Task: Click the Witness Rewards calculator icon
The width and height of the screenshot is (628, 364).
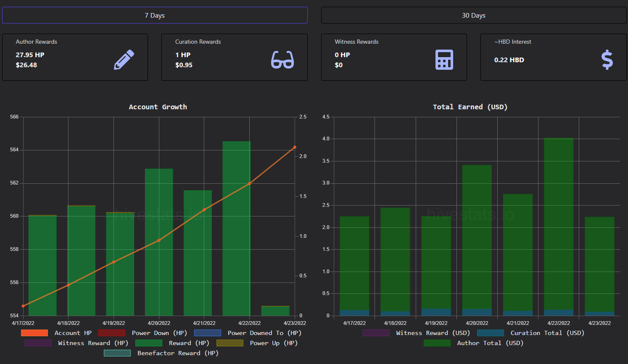Action: click(x=444, y=60)
